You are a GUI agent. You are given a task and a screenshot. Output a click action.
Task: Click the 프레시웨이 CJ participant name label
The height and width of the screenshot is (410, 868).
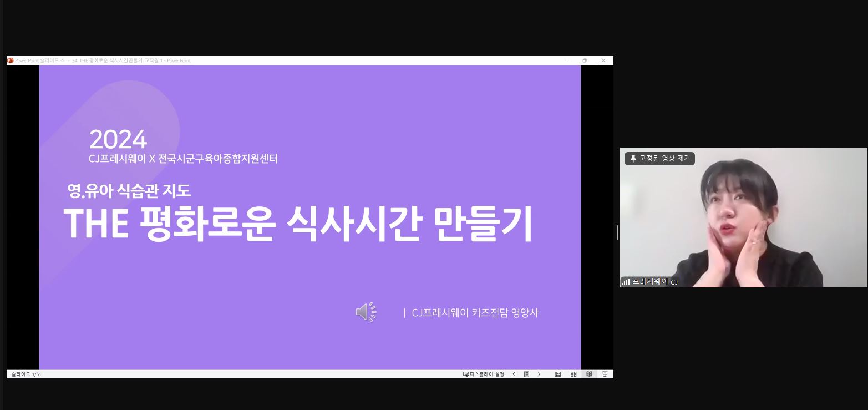click(655, 282)
